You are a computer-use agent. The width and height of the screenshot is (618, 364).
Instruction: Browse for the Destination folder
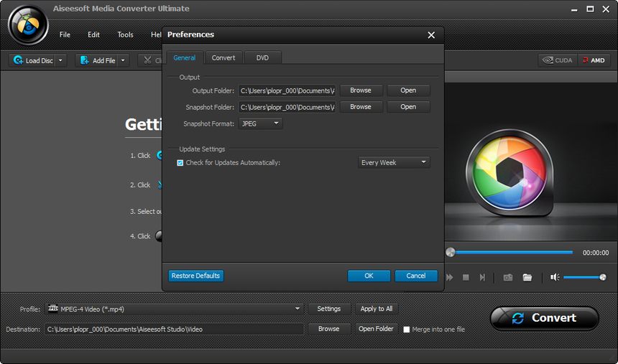click(329, 329)
